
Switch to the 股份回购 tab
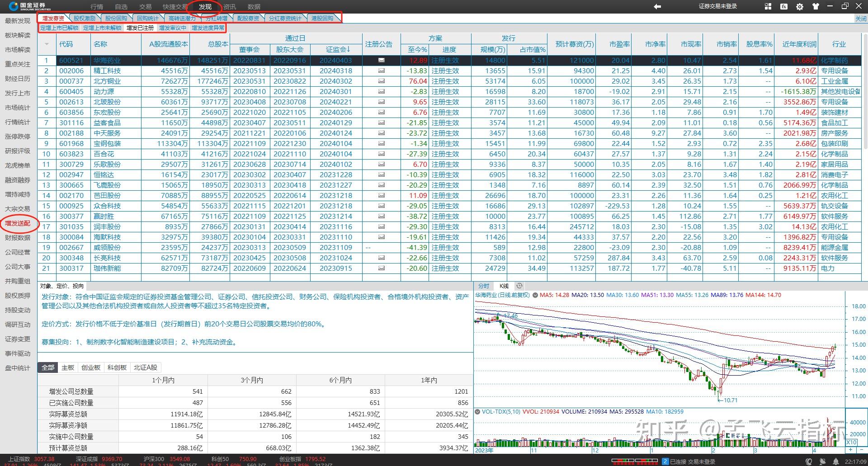pyautogui.click(x=116, y=18)
